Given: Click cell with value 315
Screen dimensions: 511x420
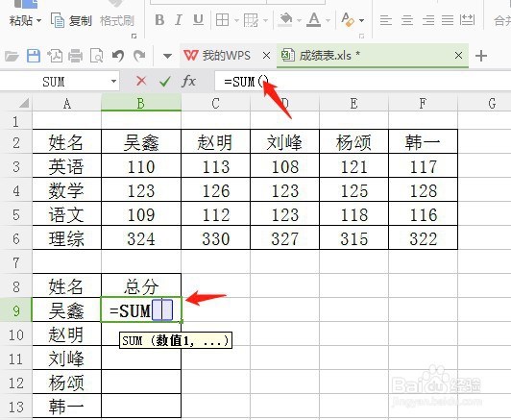Looking at the screenshot, I should click(x=353, y=238).
